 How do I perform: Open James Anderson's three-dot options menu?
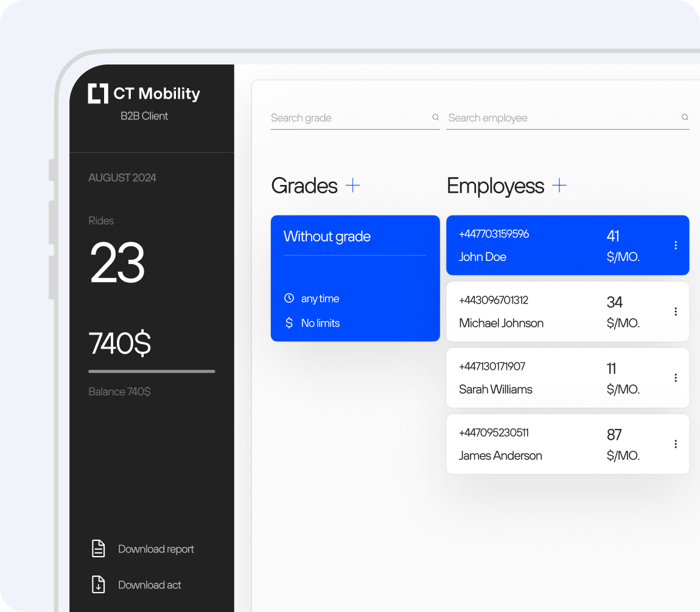(676, 444)
